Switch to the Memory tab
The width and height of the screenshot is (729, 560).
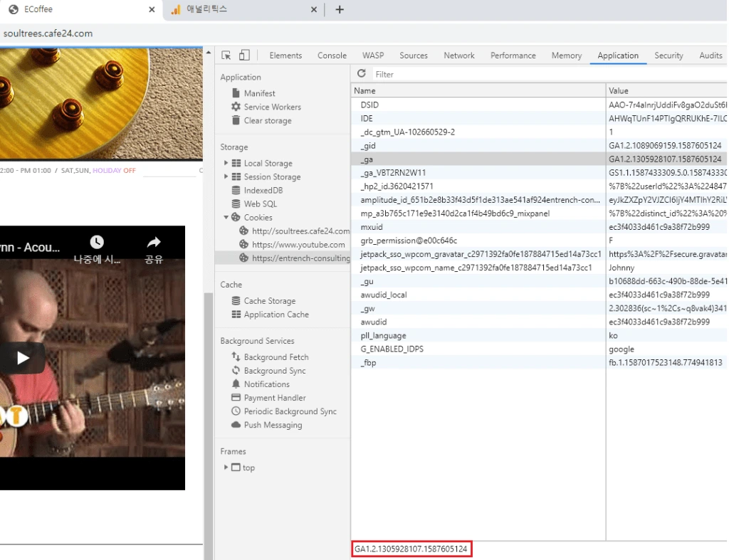566,56
